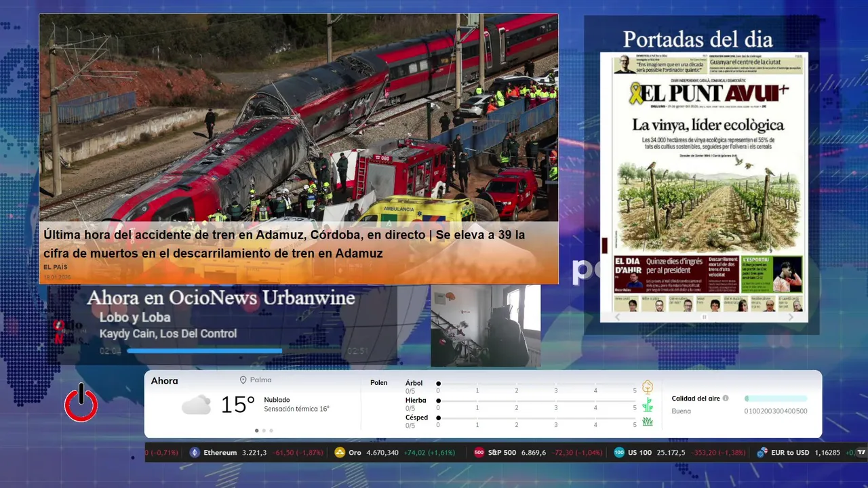Click the TradingView logo at ticker end
Viewport: 868px width, 488px height.
click(x=861, y=453)
